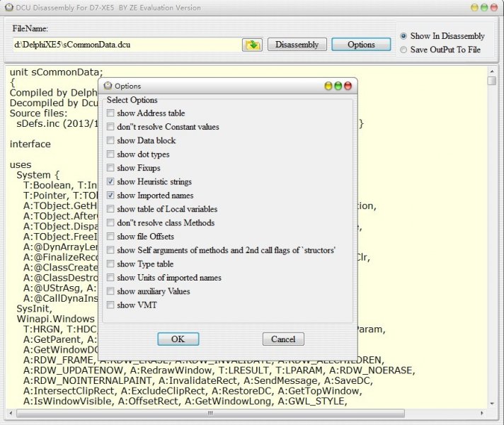Click main window yellow minimize button
Viewport: 504px width, 425px height.
point(474,7)
